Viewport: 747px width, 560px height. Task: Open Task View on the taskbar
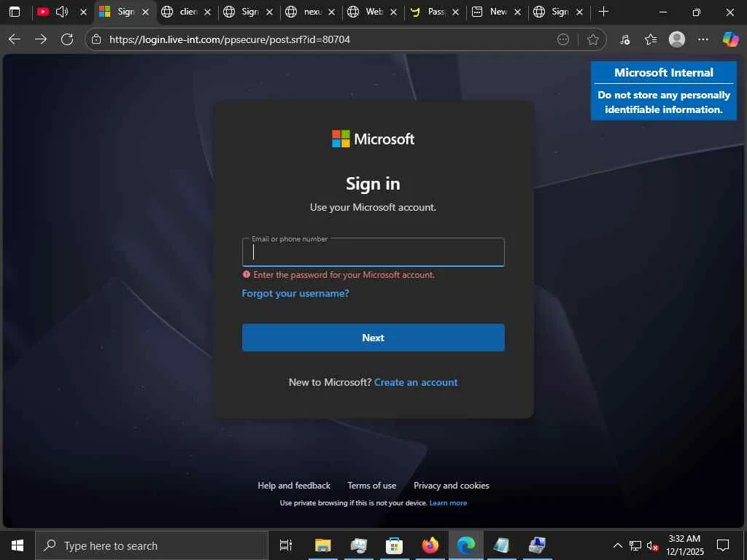click(x=285, y=545)
